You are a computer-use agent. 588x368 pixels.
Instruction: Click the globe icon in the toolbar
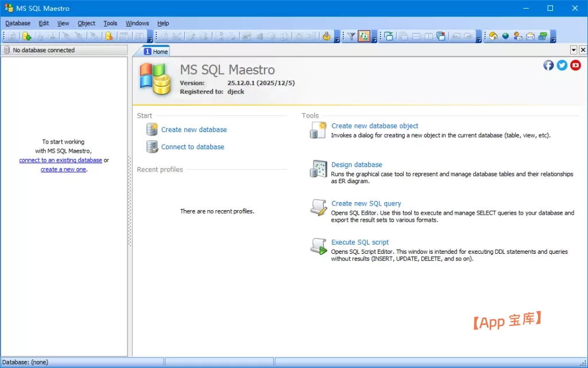(505, 36)
